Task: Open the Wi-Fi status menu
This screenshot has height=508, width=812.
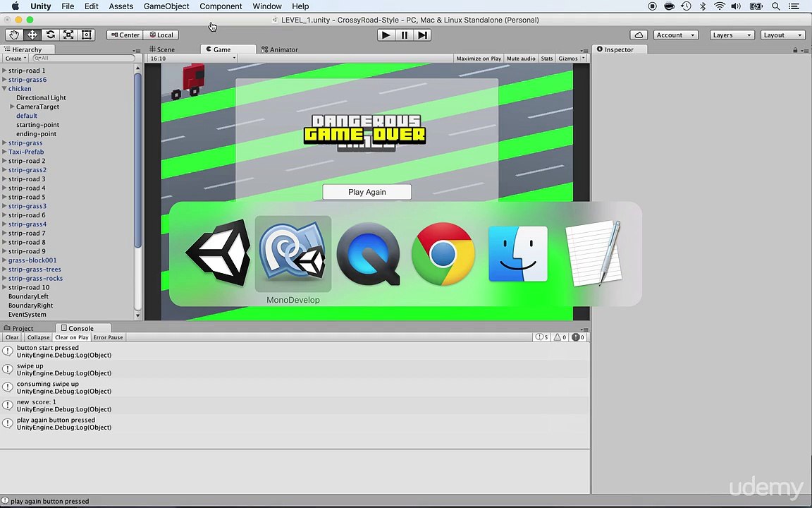Action: [x=719, y=6]
